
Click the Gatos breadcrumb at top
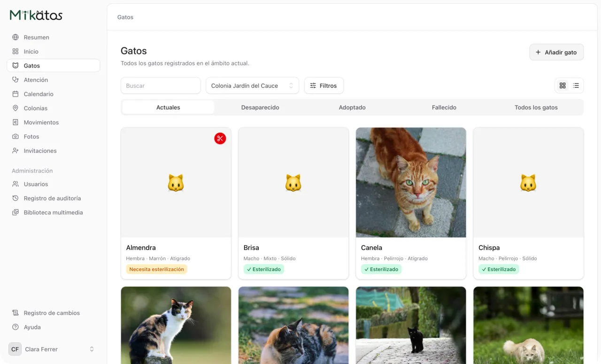coord(125,17)
